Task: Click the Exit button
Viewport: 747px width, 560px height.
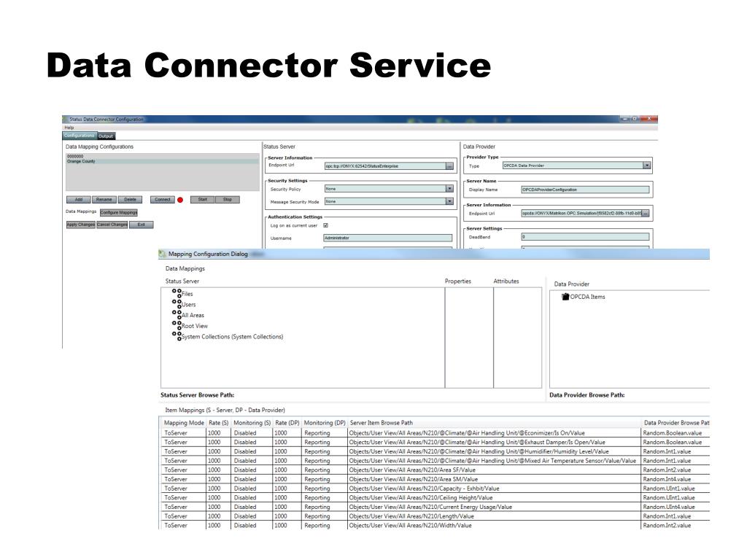Action: [141, 225]
